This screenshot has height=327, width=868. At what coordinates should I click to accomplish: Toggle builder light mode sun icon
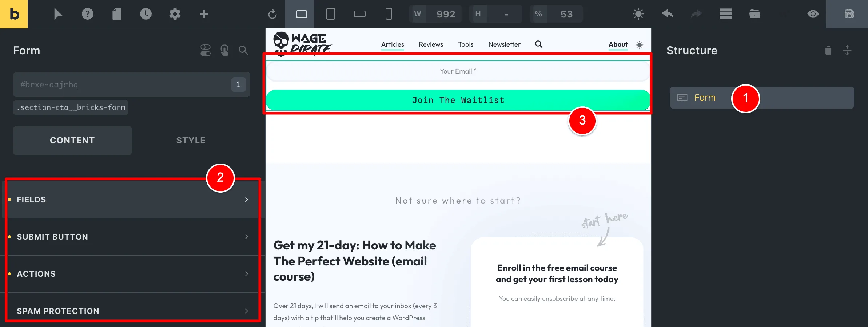638,14
